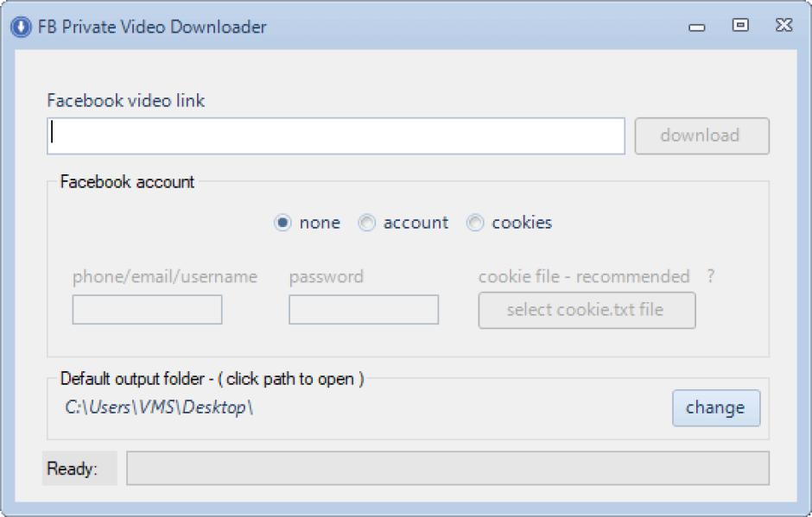The width and height of the screenshot is (812, 517).
Task: Click the FB Private Video Downloader app icon
Action: tap(21, 27)
